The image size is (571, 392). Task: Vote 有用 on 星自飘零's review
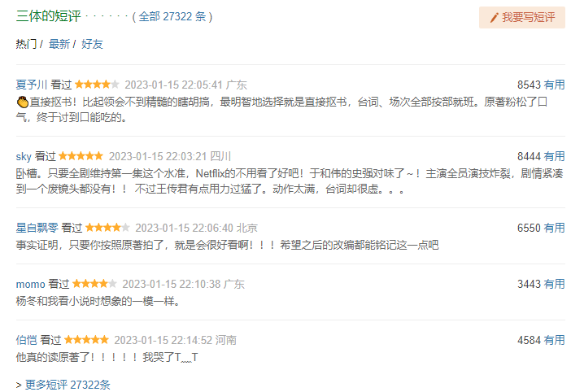[x=554, y=229]
